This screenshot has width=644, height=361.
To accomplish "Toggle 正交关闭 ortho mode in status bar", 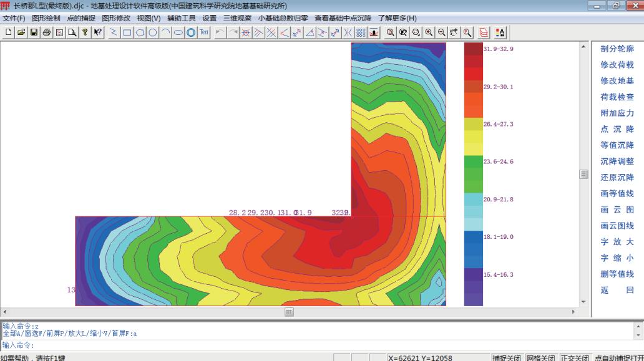I will pos(574,358).
